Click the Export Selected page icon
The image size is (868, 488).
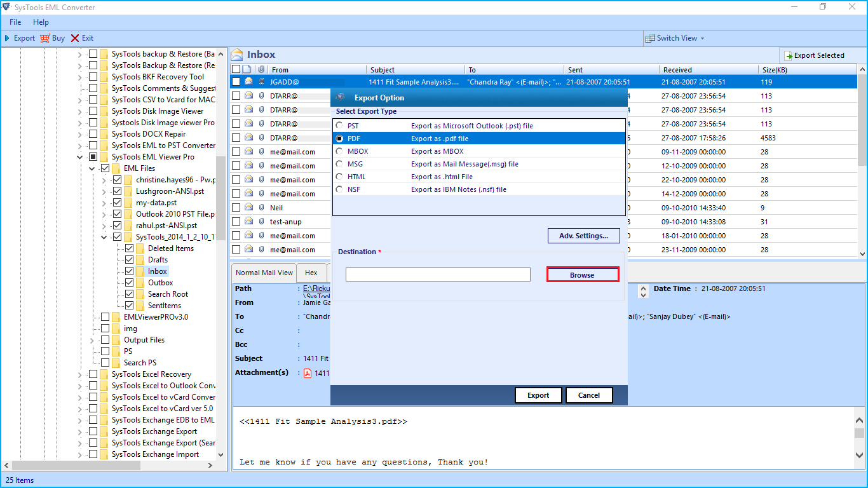point(788,55)
